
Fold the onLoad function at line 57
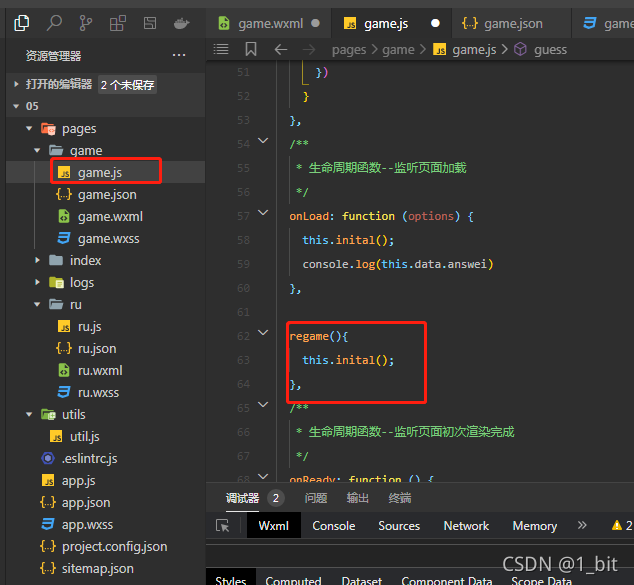coord(263,213)
